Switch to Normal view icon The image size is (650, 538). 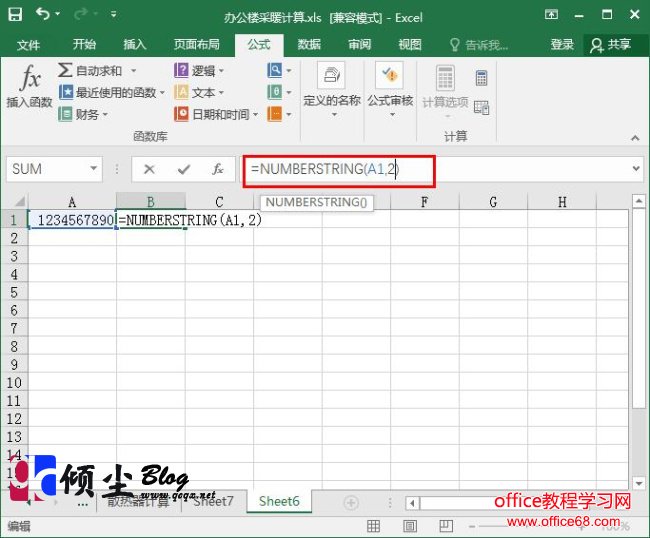point(373,526)
